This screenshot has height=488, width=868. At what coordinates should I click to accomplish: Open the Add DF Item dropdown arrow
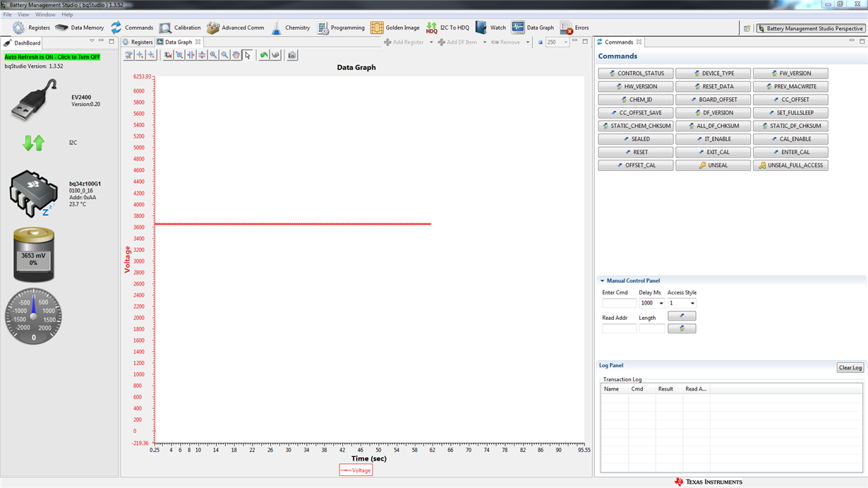click(x=485, y=42)
